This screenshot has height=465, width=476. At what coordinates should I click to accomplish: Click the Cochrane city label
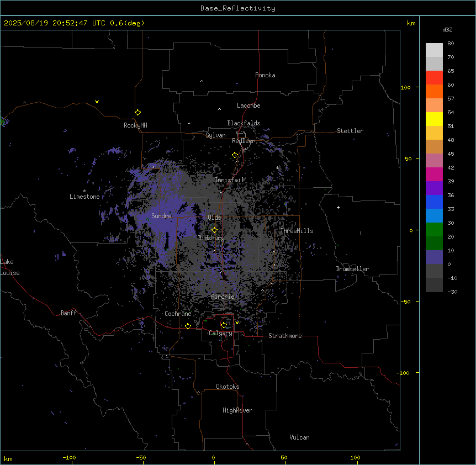(x=178, y=314)
